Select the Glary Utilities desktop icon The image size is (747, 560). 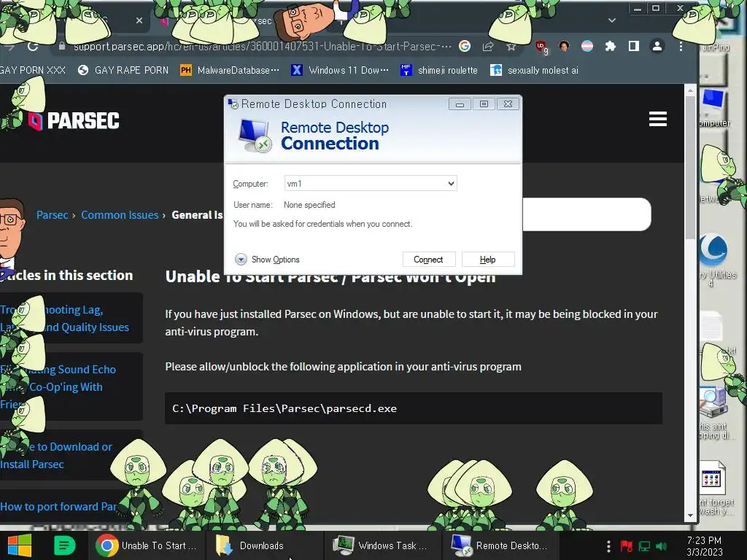[713, 260]
